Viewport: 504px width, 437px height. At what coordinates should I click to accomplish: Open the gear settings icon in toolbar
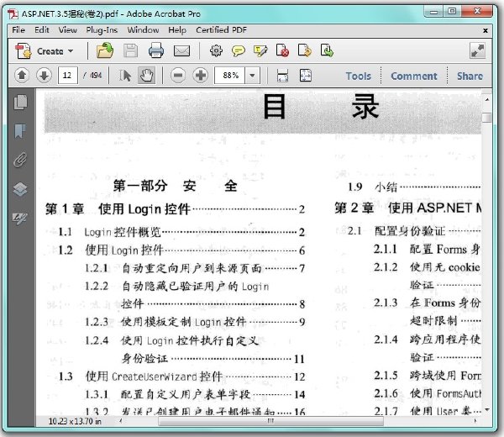tap(216, 50)
